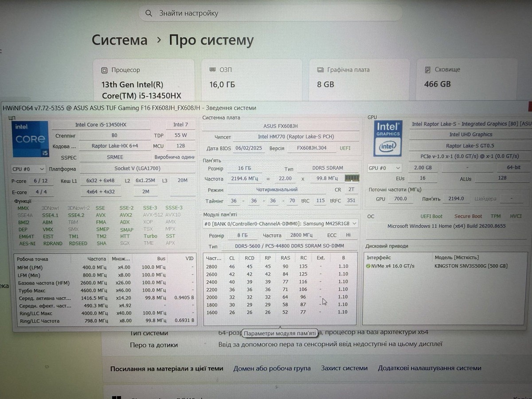
Task: Click the Система breadcrumb link
Action: [120, 40]
